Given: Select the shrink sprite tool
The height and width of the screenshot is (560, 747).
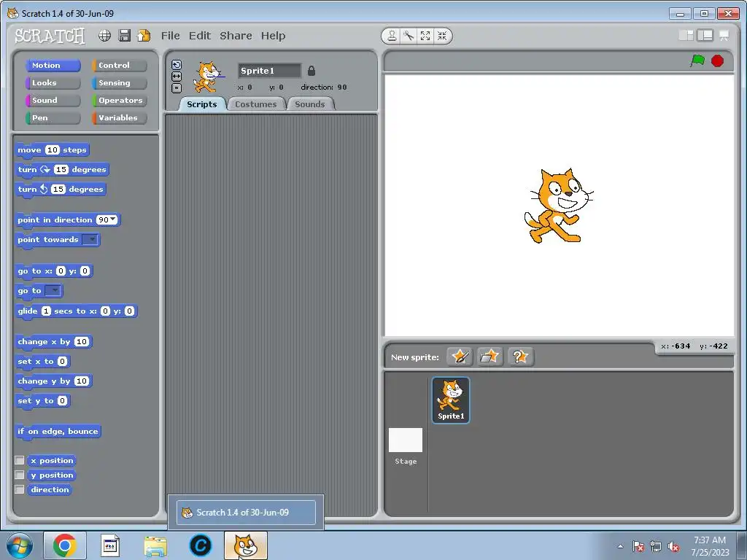Looking at the screenshot, I should (442, 36).
